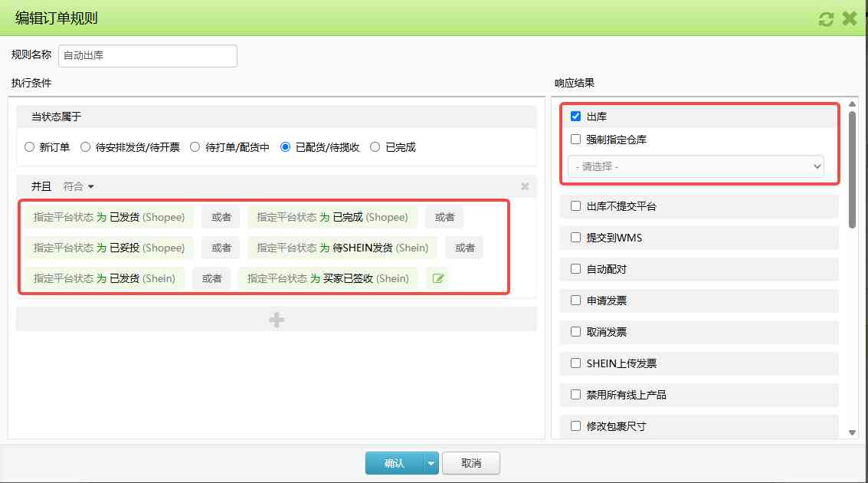Click the 确认 button
This screenshot has width=868, height=483.
tap(394, 463)
